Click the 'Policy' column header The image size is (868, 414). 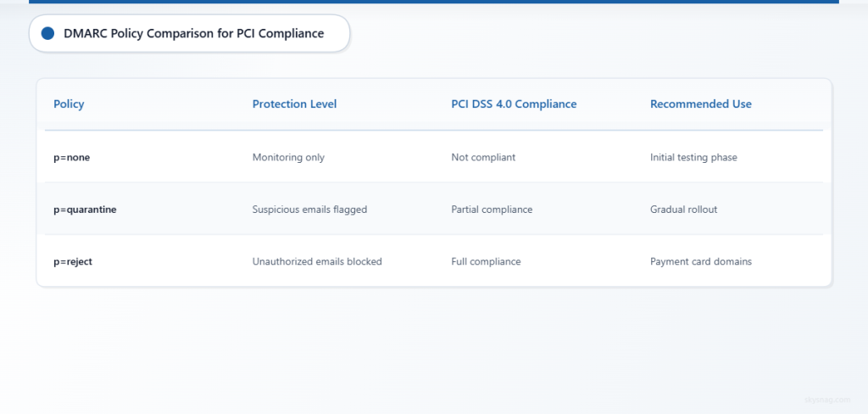click(x=69, y=104)
